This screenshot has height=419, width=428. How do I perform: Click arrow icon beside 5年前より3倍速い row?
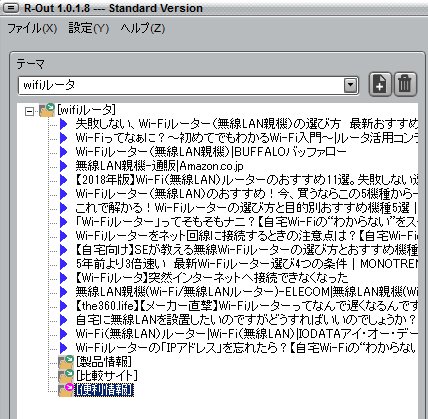(63, 264)
